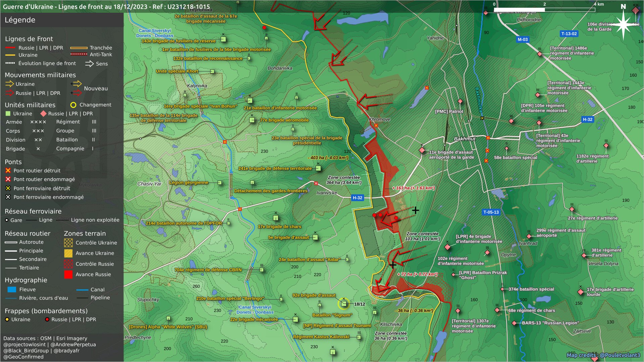Viewport: 644px width, 362px height.
Task: Click the T-13-02 road shield
Action: (569, 34)
